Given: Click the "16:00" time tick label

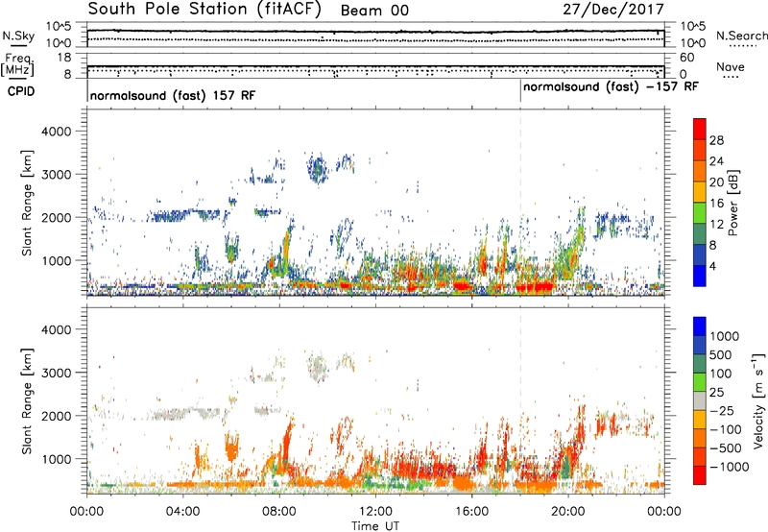Looking at the screenshot, I should 471,512.
